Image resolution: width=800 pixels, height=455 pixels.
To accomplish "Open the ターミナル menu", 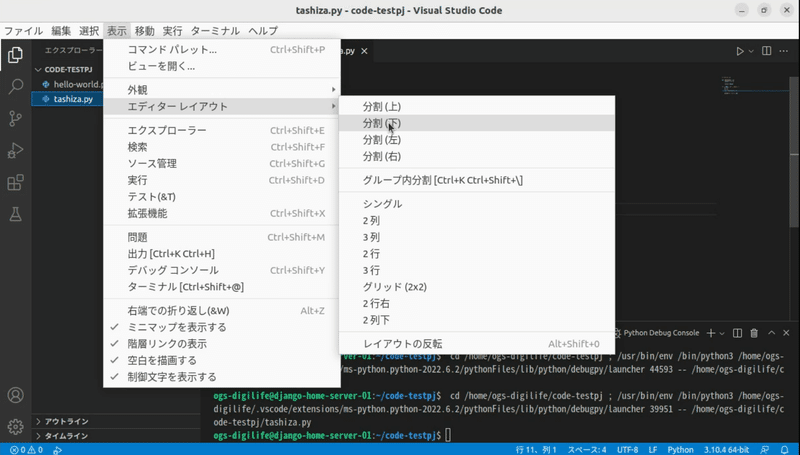I will pos(215,31).
